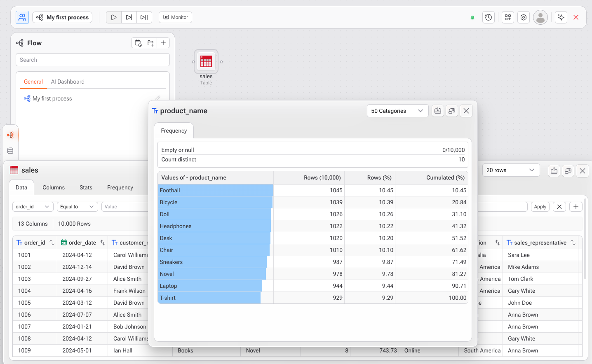Toggle sort on order_date column

pos(103,243)
